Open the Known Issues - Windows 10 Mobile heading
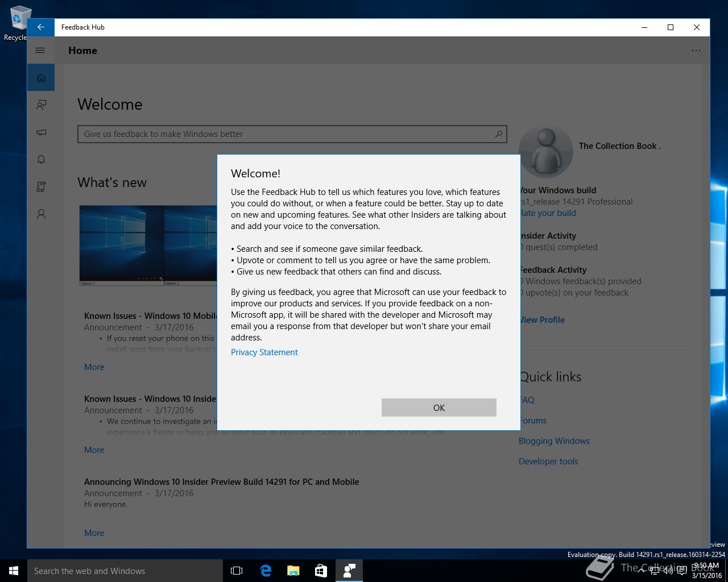 (150, 316)
